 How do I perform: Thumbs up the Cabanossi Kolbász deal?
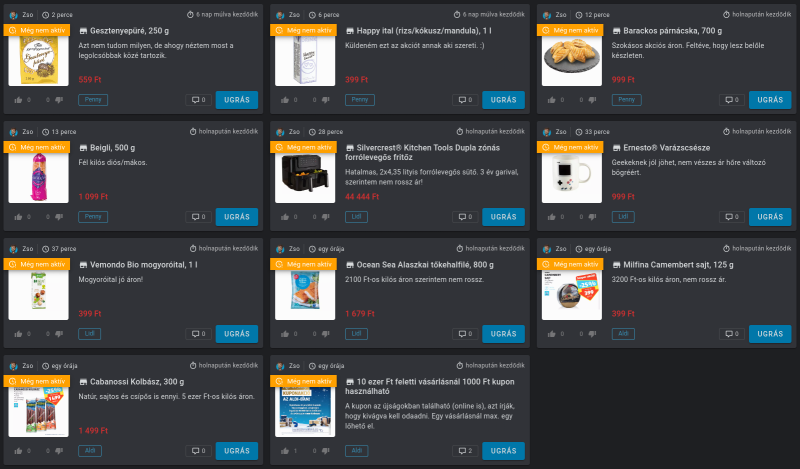(x=18, y=451)
